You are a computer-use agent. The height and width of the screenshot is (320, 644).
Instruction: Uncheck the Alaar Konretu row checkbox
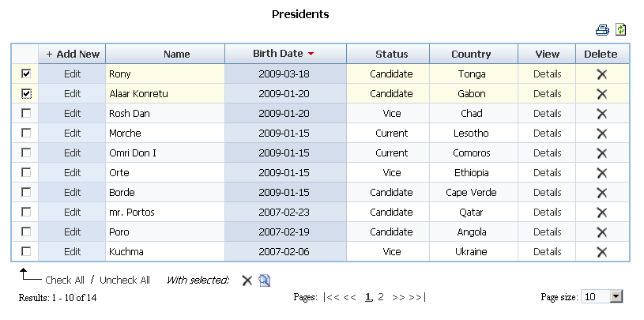pos(26,93)
